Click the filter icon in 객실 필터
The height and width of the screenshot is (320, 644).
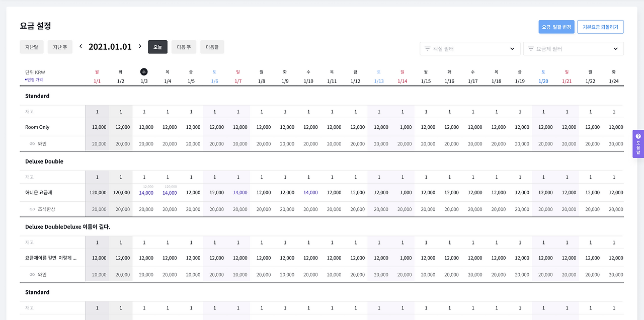coord(428,49)
